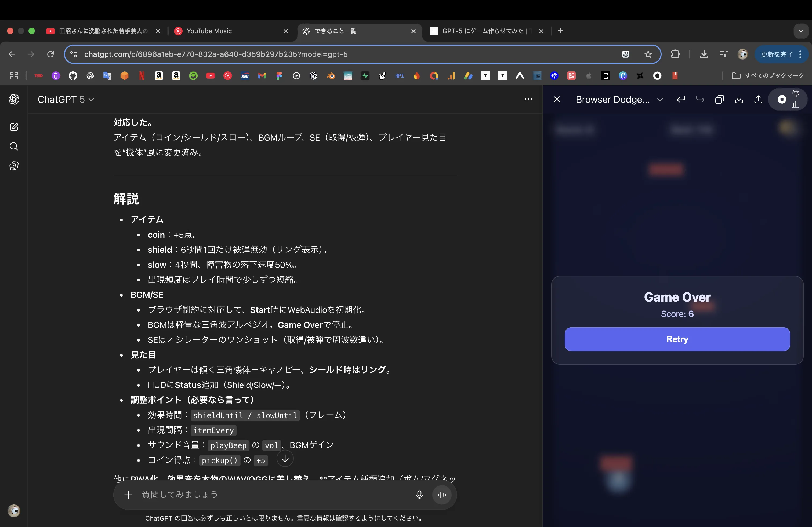Open Gmail from the bookmarks bar
Viewport: 812px width, 527px height.
(x=262, y=76)
